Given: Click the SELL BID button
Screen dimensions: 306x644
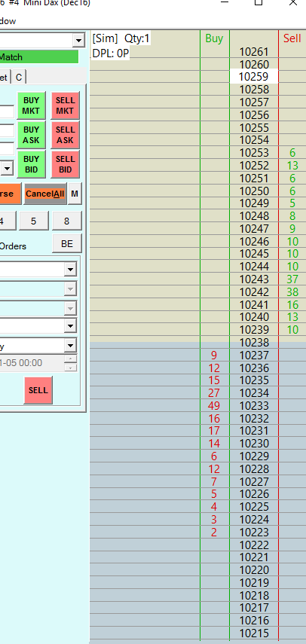Looking at the screenshot, I should coord(65,164).
